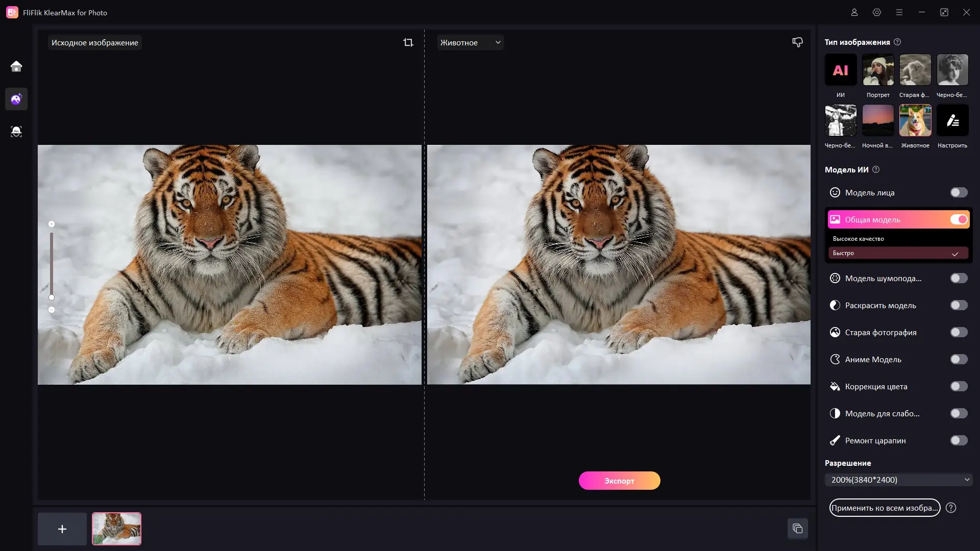Click the thumbs-down feedback icon
Screen dimensions: 980x551
[797, 42]
